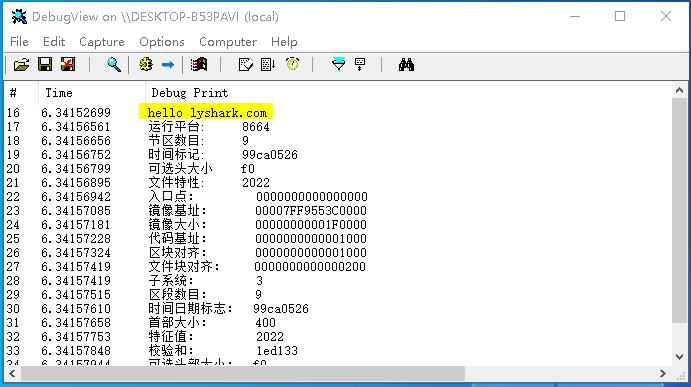
Task: Select row 17 with value 8664
Action: [337, 127]
